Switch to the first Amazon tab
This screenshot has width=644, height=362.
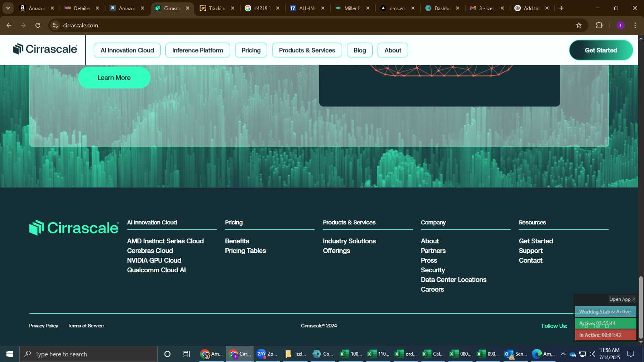37,8
